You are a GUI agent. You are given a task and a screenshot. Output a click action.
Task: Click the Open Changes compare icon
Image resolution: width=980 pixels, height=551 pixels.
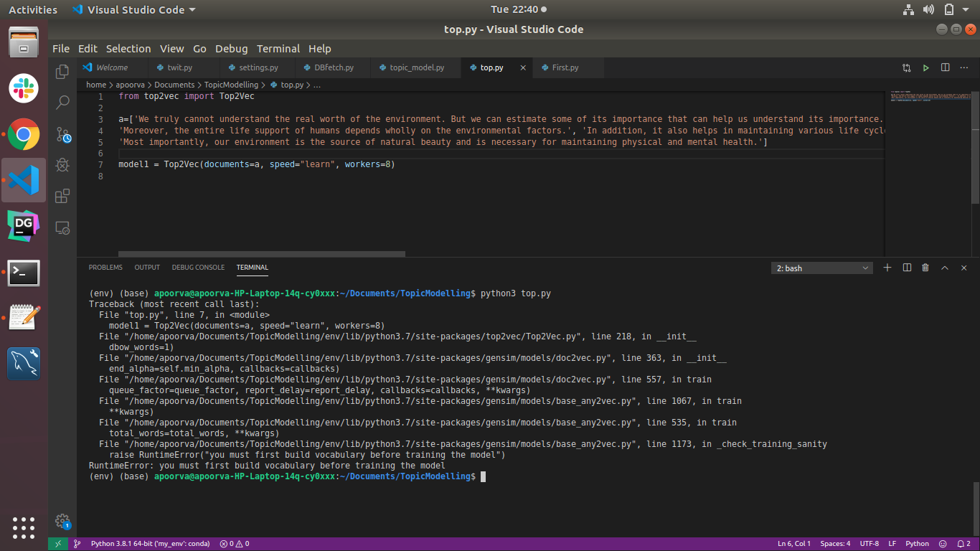coord(907,67)
